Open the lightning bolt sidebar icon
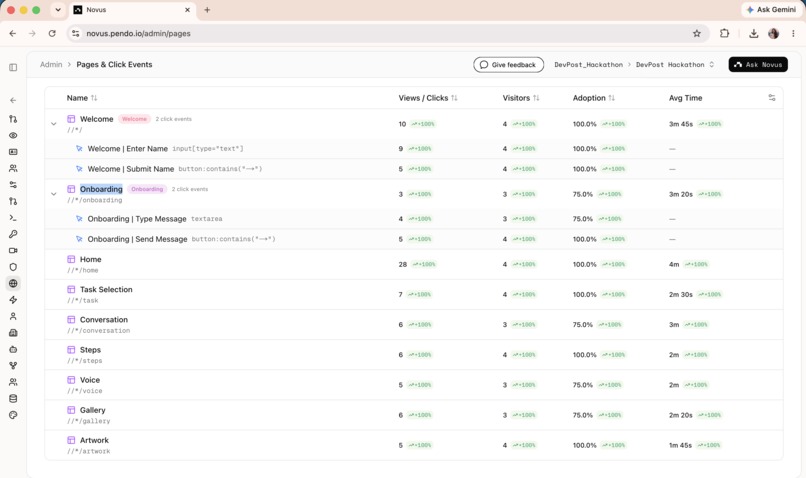 [13, 300]
